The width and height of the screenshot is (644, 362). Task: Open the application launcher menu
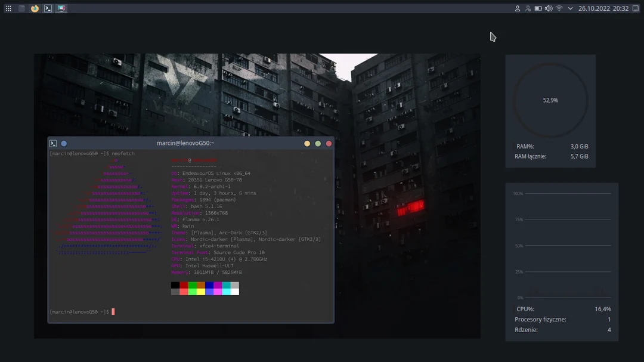pos(8,8)
